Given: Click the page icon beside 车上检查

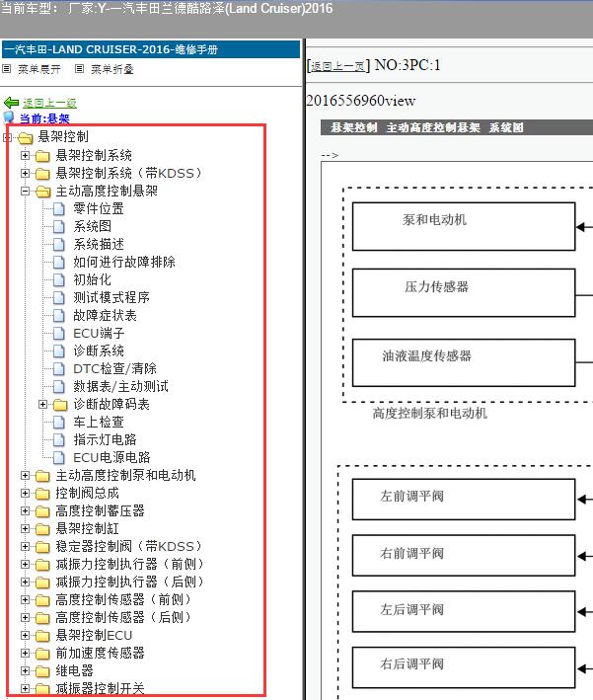Looking at the screenshot, I should click(x=59, y=423).
